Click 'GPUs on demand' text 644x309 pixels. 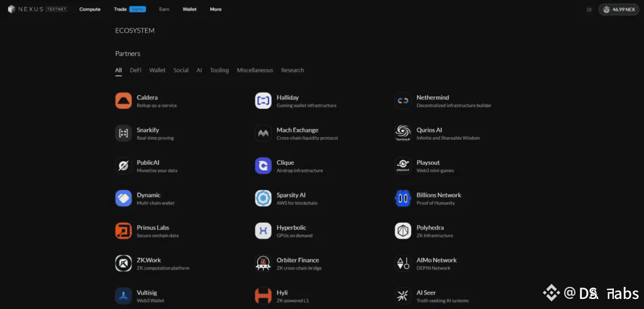[x=294, y=236]
